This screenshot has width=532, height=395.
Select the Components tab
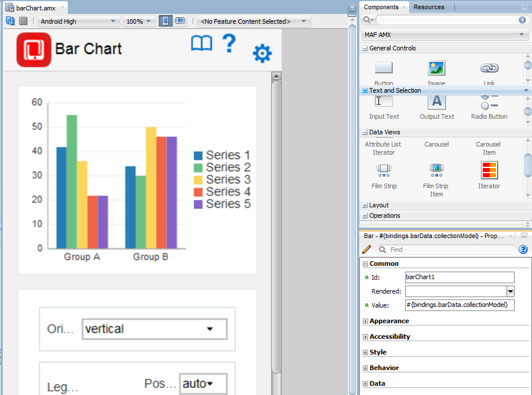pyautogui.click(x=381, y=7)
